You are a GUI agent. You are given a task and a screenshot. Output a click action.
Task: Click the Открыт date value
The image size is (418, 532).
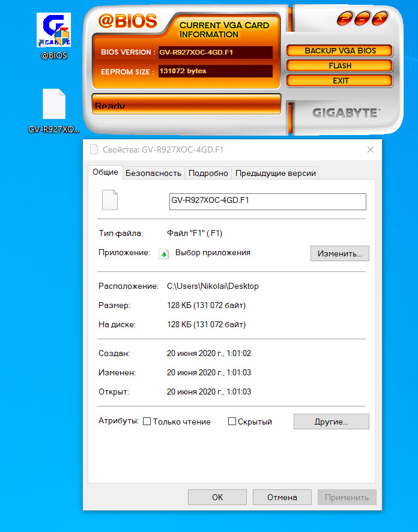point(209,391)
